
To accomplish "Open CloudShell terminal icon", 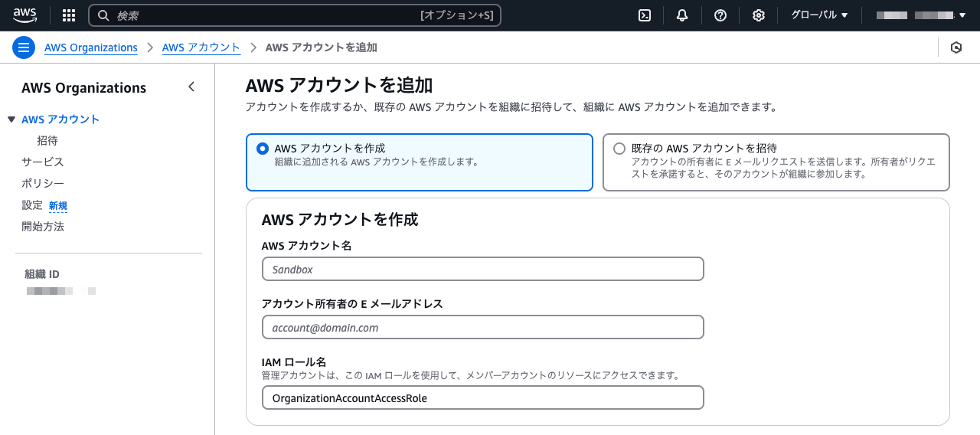I will [645, 15].
